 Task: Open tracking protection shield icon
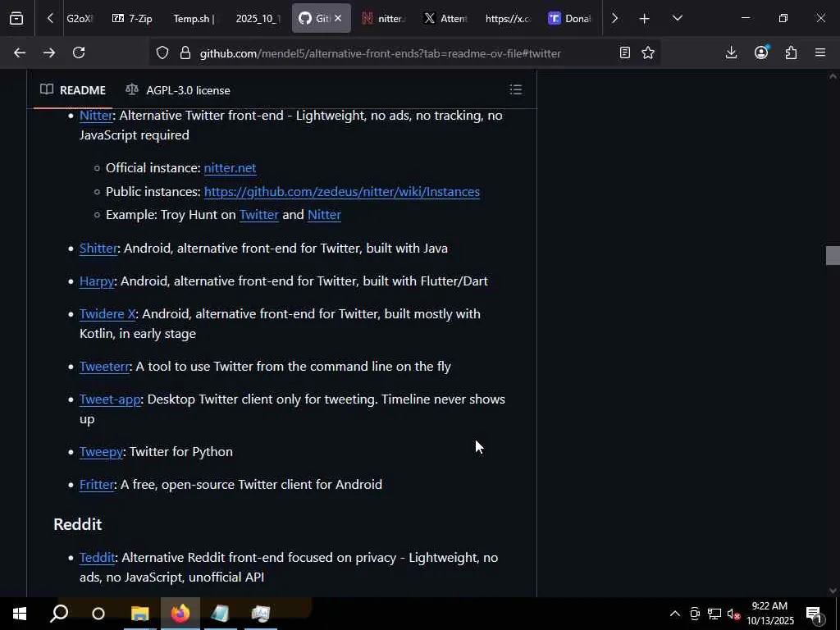pos(162,53)
